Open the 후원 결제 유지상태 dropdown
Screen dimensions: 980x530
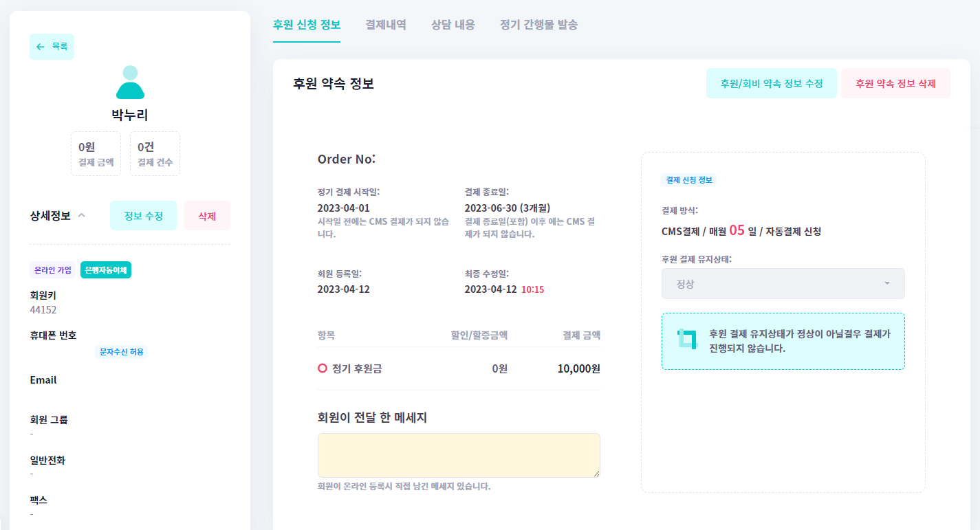783,283
